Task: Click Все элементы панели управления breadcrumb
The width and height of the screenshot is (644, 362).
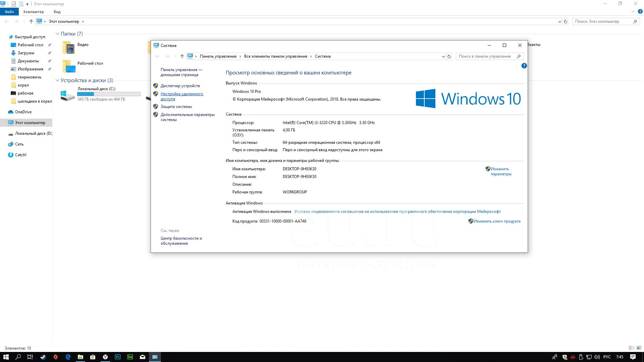Action: coord(275,56)
